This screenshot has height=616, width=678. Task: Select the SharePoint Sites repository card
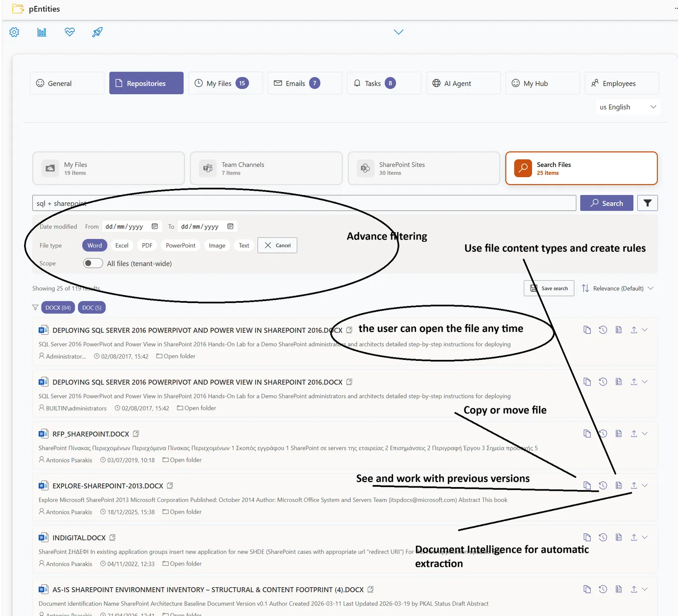(x=424, y=168)
